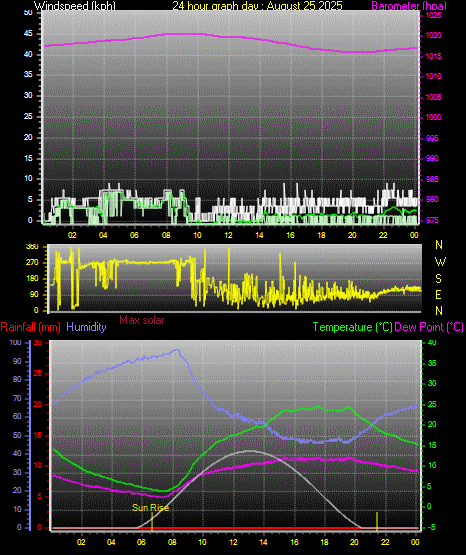Click the 40 value on the green temperature axis
466x555 pixels.
tap(432, 343)
